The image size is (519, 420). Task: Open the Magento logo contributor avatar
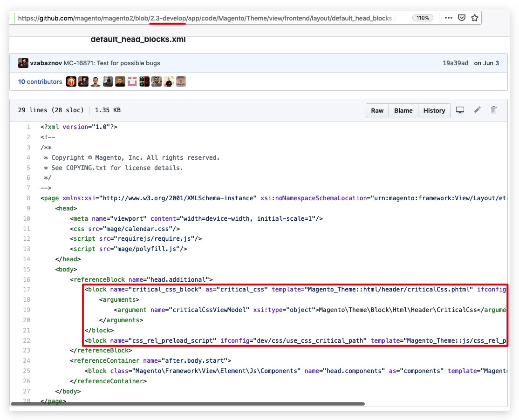[x=71, y=81]
